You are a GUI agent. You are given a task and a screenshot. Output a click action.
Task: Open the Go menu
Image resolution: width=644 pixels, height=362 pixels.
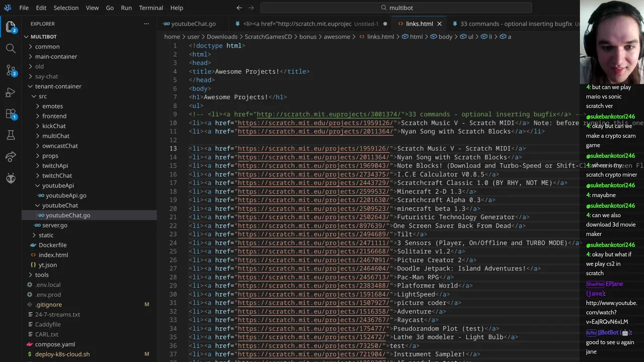[110, 8]
